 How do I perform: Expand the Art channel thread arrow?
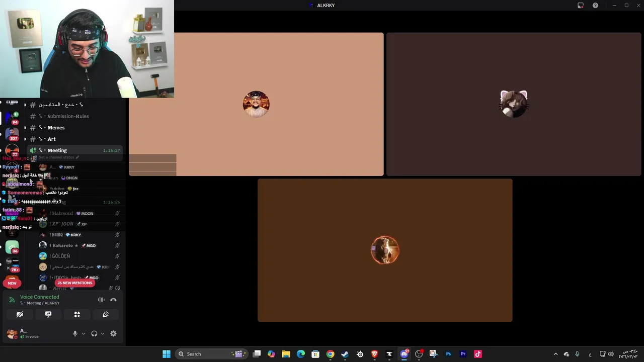click(25, 139)
